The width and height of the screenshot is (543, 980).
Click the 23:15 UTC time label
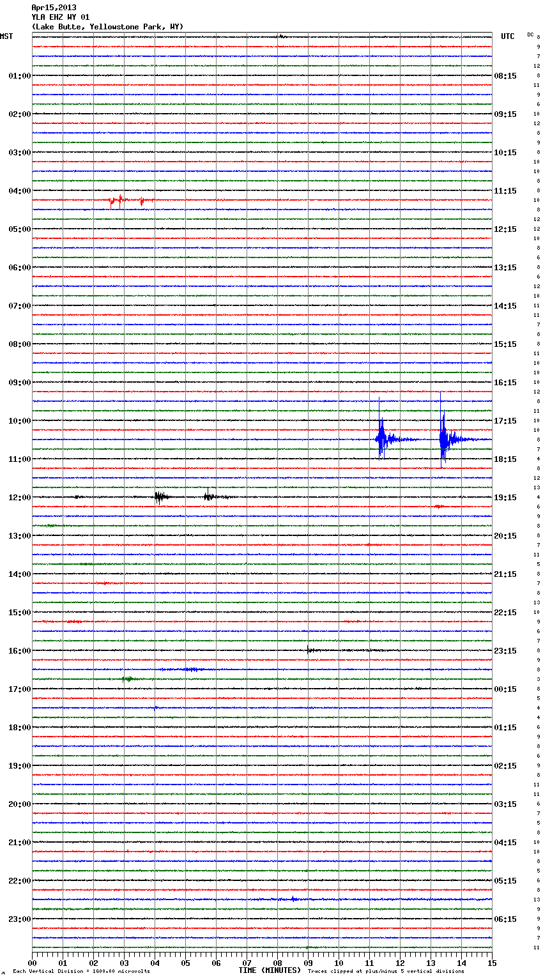[x=505, y=651]
